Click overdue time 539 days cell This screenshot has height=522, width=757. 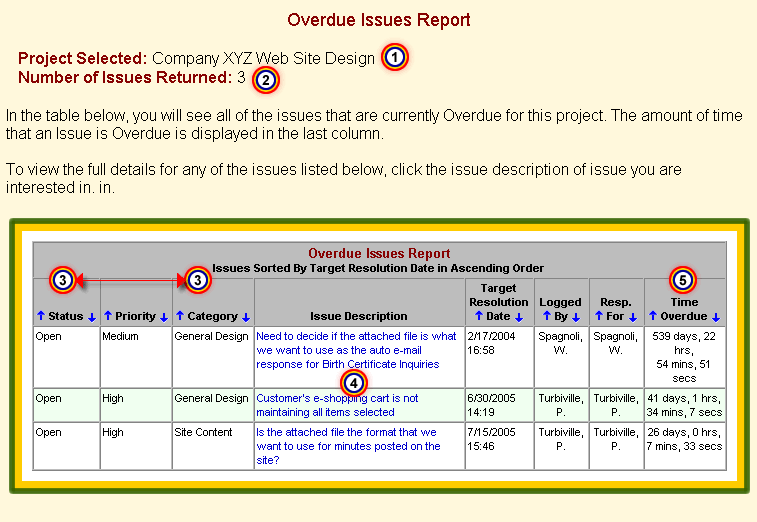(x=684, y=357)
